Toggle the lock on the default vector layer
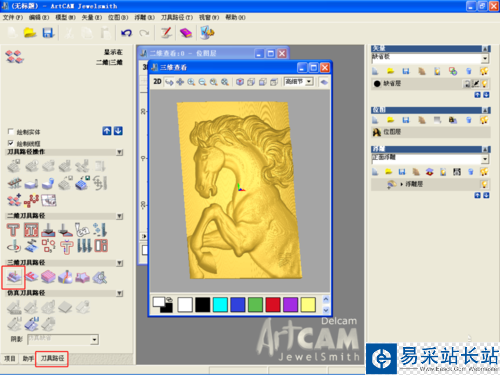500x375 pixels. coord(467,84)
